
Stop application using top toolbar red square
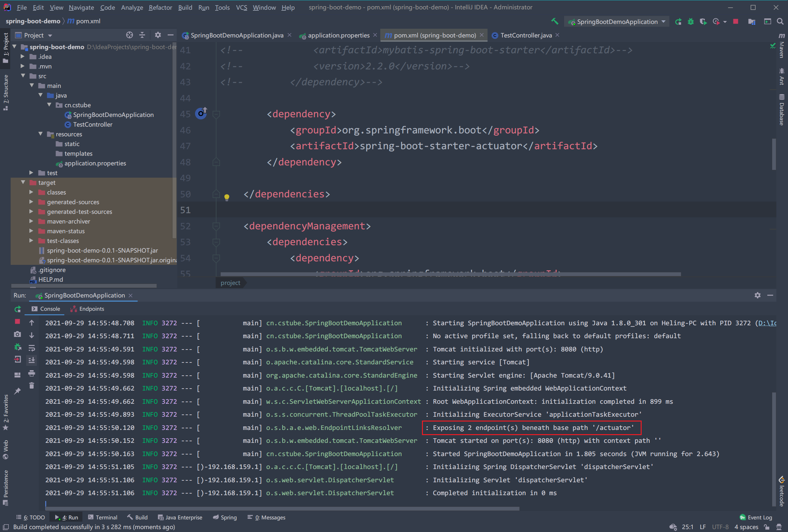(x=735, y=21)
